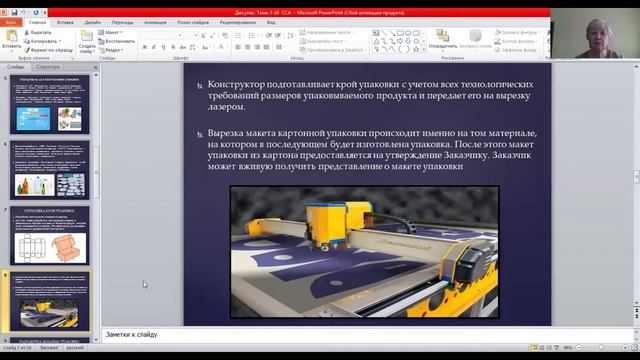Open Контур фигуры outline options
This screenshot has width=640, height=360.
click(515, 41)
